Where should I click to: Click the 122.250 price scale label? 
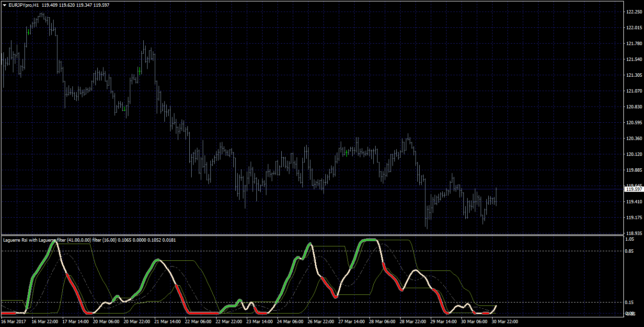click(x=633, y=12)
